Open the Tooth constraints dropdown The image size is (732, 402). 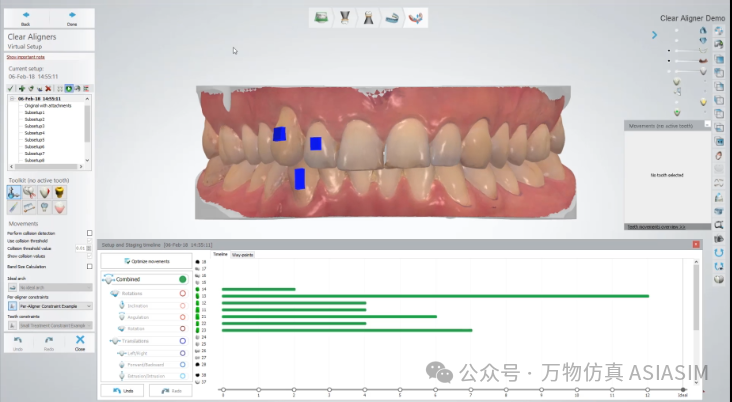[x=89, y=326]
